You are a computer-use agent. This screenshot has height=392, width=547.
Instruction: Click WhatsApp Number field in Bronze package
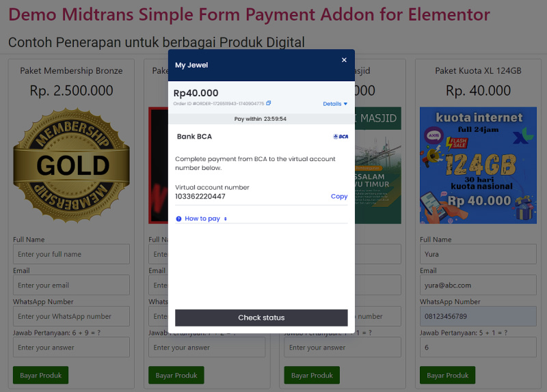(x=71, y=316)
